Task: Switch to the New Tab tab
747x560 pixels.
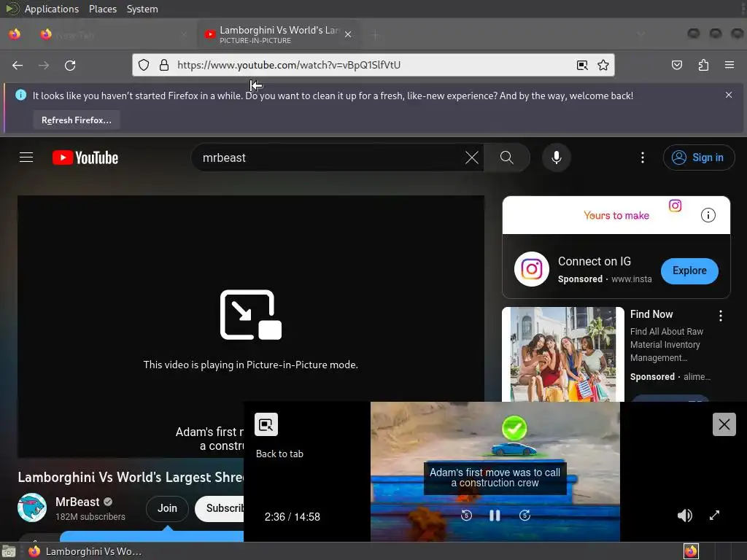Action: click(115, 34)
